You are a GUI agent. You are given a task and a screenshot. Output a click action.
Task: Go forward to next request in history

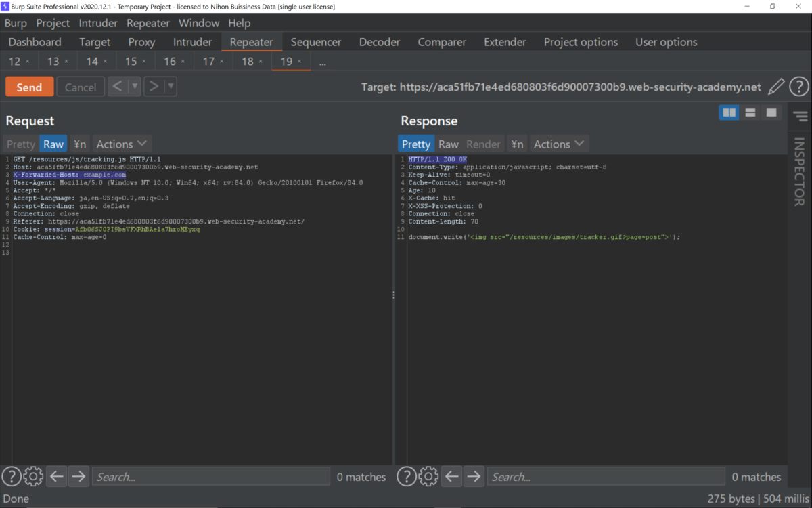(x=154, y=86)
